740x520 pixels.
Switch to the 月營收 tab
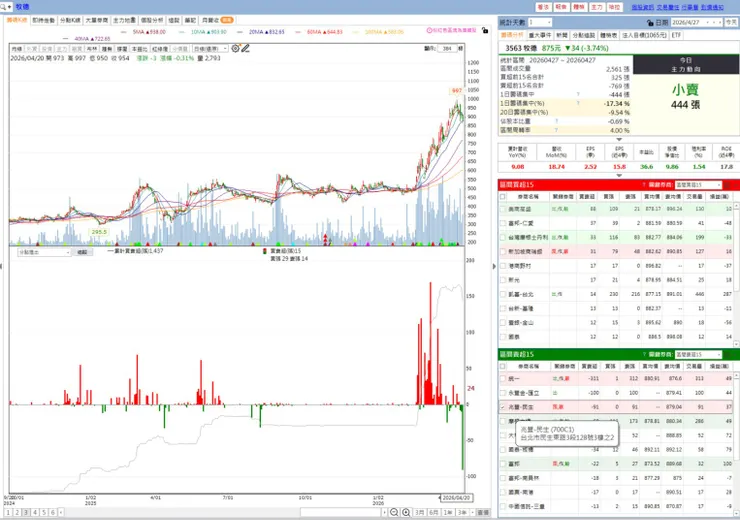tap(218, 20)
